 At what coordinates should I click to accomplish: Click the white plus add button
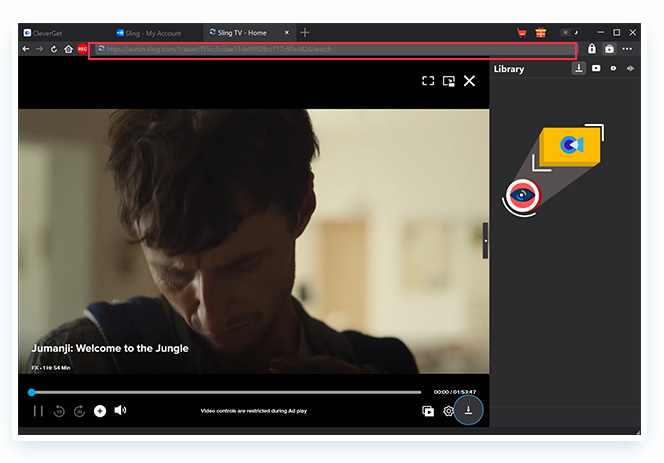[x=100, y=411]
